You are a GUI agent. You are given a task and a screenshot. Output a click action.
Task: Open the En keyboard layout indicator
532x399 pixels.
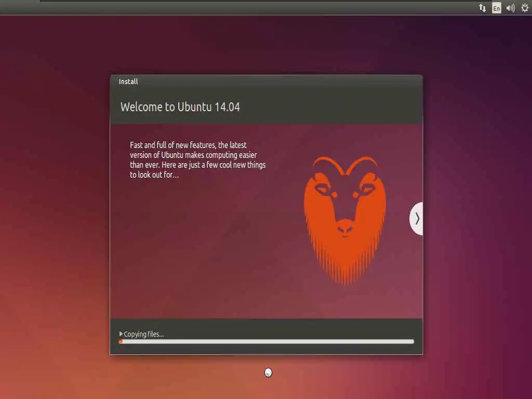point(496,8)
